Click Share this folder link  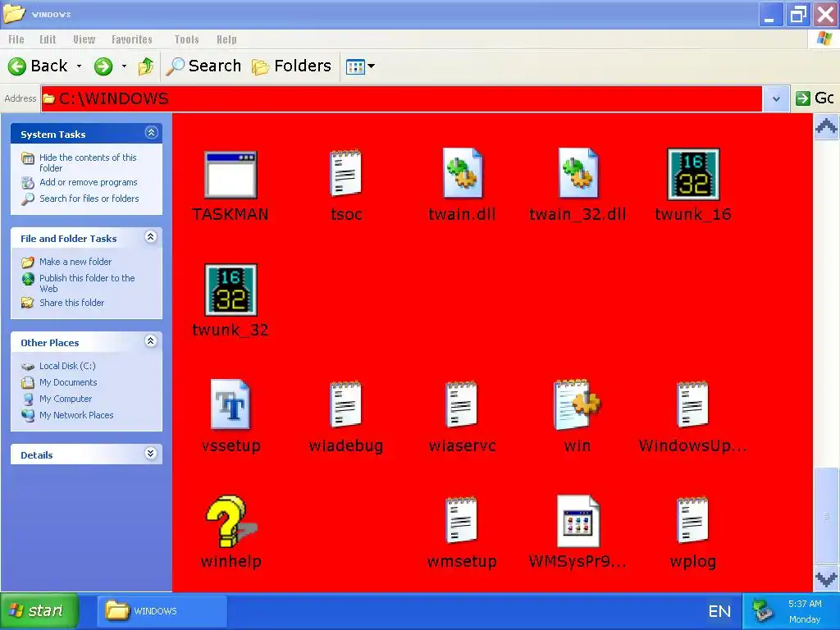(x=72, y=303)
